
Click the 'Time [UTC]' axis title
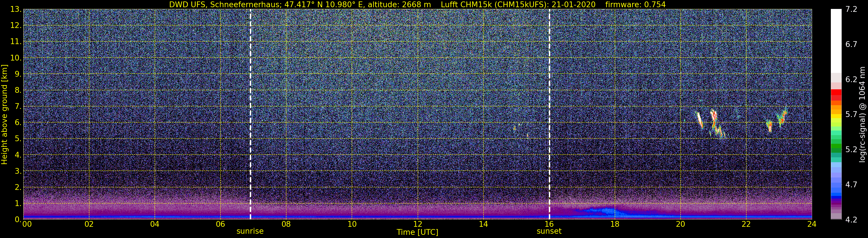click(417, 232)
